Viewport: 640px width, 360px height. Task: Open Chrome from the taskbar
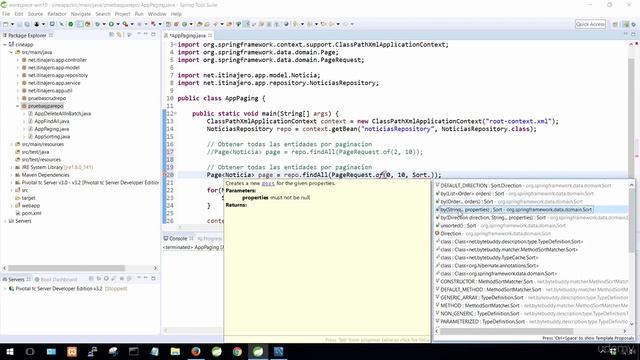(237, 351)
